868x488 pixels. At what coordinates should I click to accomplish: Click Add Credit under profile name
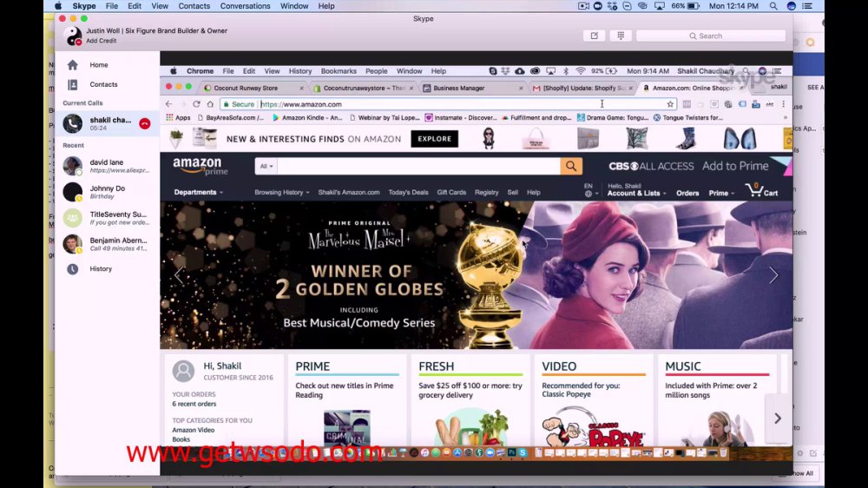101,41
